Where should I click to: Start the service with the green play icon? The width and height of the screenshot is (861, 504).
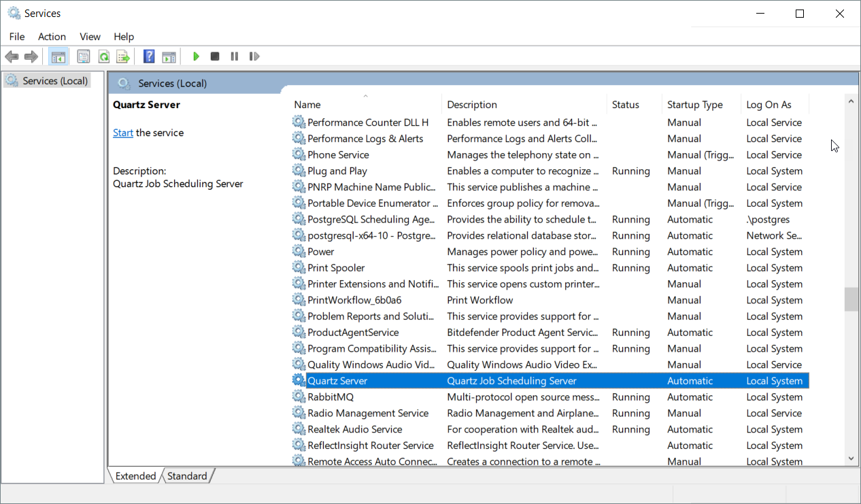196,56
